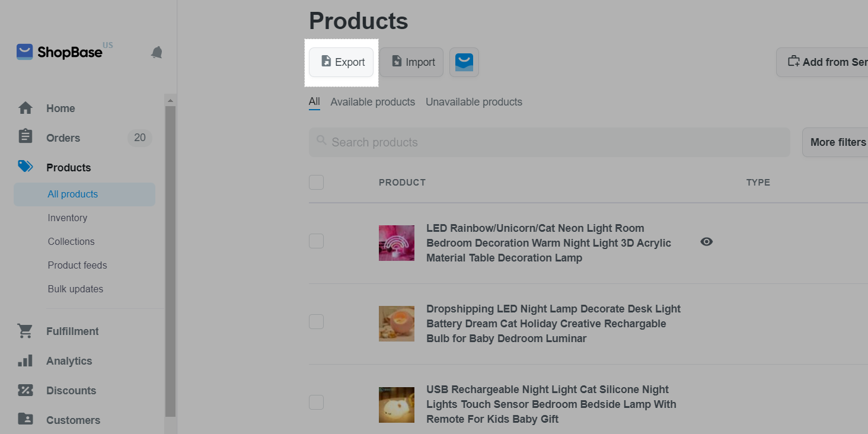The height and width of the screenshot is (434, 868).
Task: Switch to Unavailable products tab
Action: [x=474, y=102]
